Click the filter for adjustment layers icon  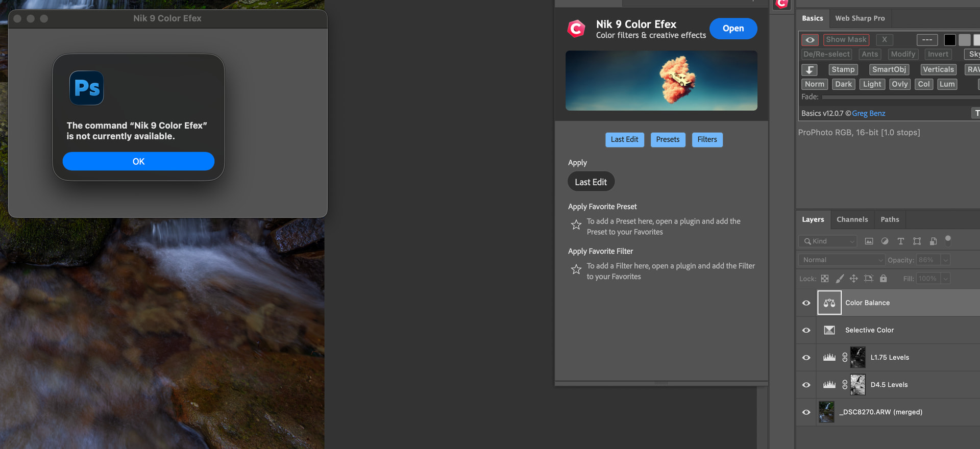(x=885, y=241)
